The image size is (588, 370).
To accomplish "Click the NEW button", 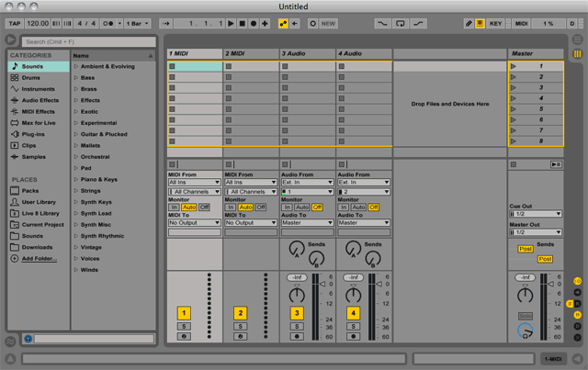I will (328, 24).
